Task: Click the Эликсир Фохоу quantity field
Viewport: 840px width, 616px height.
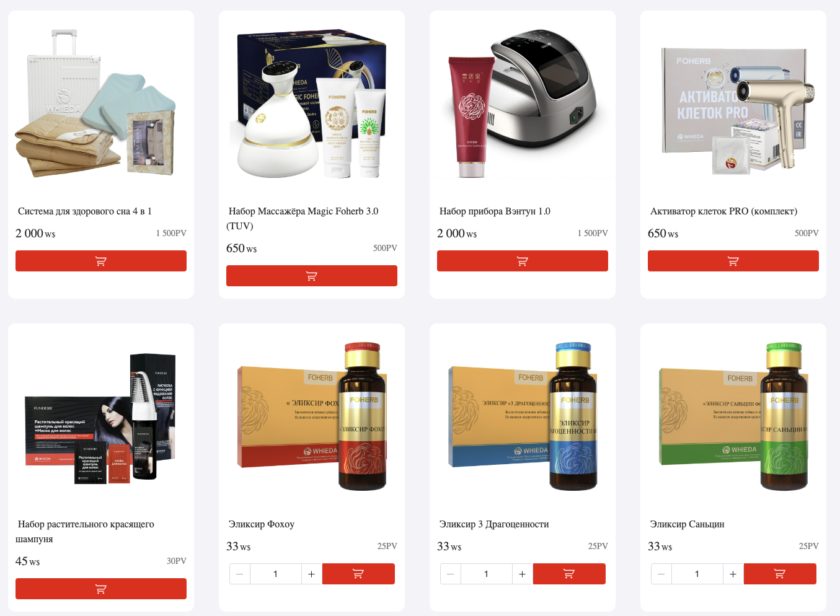Action: point(276,574)
